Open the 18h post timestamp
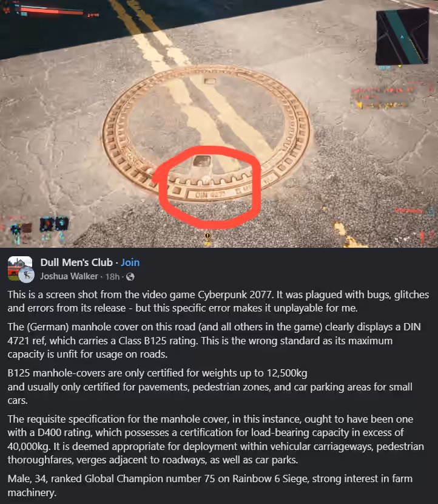This screenshot has width=438, height=504. [x=112, y=277]
